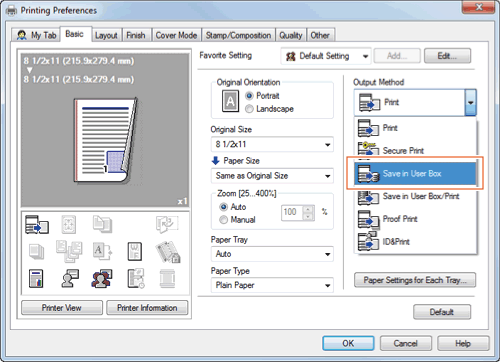Viewport: 500px width, 362px height.
Task: Click the dimmed two overlapping pages icon
Action: click(x=102, y=224)
